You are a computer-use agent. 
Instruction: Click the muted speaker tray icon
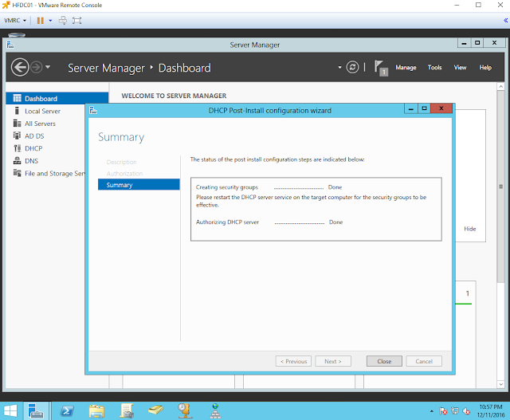466,411
